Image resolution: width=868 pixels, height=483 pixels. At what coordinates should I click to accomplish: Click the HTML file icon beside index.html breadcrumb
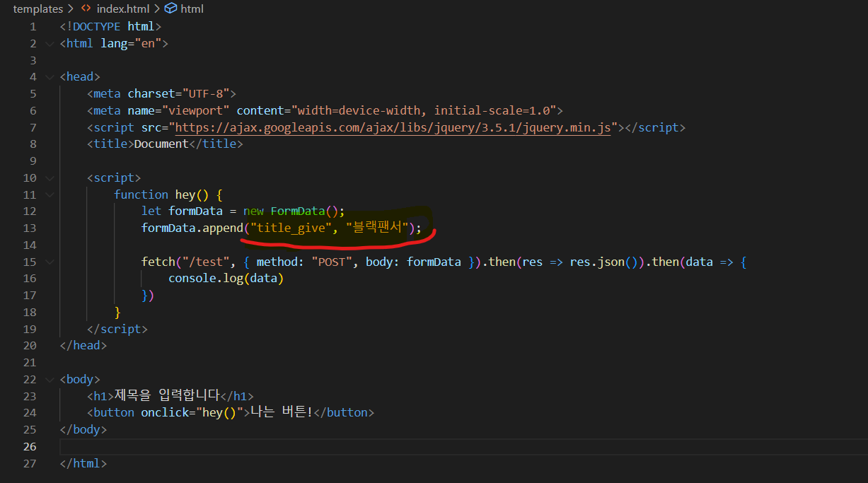[86, 9]
